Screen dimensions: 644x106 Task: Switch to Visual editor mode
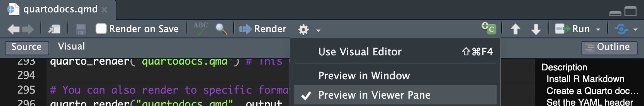tap(72, 46)
